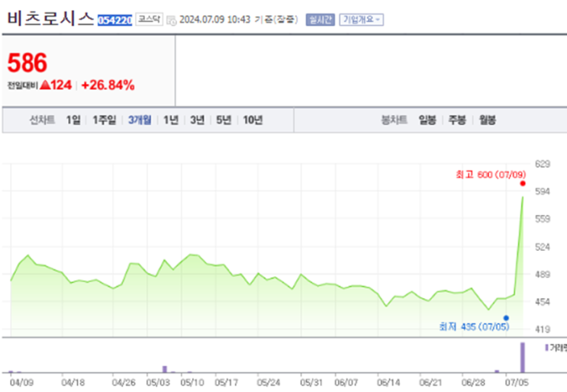Viewport: 567px width, 392px height.
Task: Click the +26.84% change value
Action: pos(108,85)
